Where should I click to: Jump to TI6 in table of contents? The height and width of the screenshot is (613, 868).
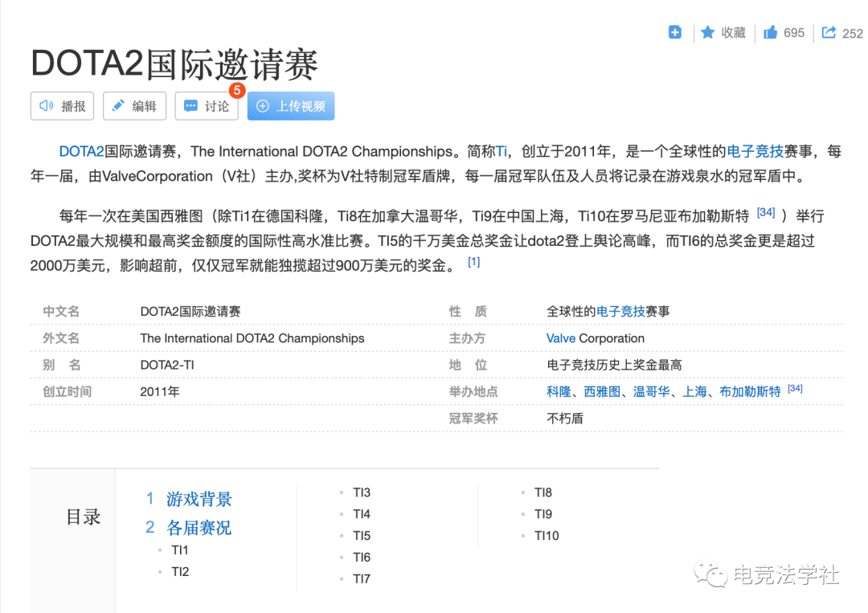pos(362,557)
